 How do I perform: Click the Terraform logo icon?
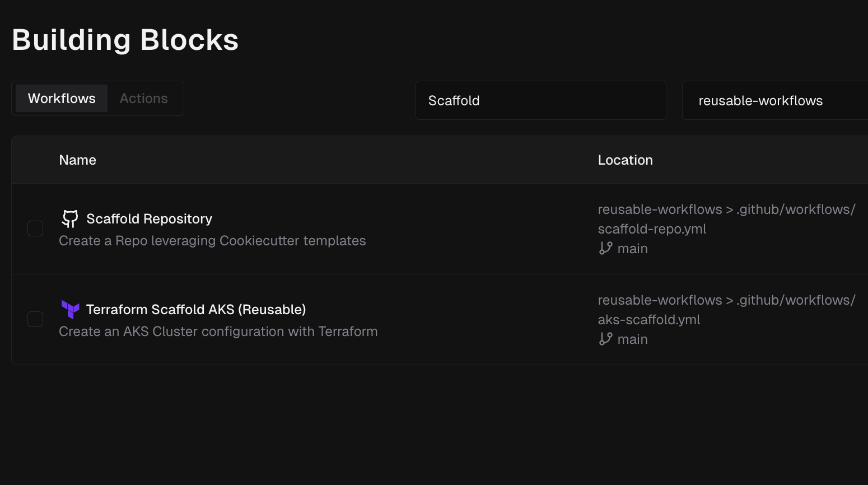(x=70, y=309)
